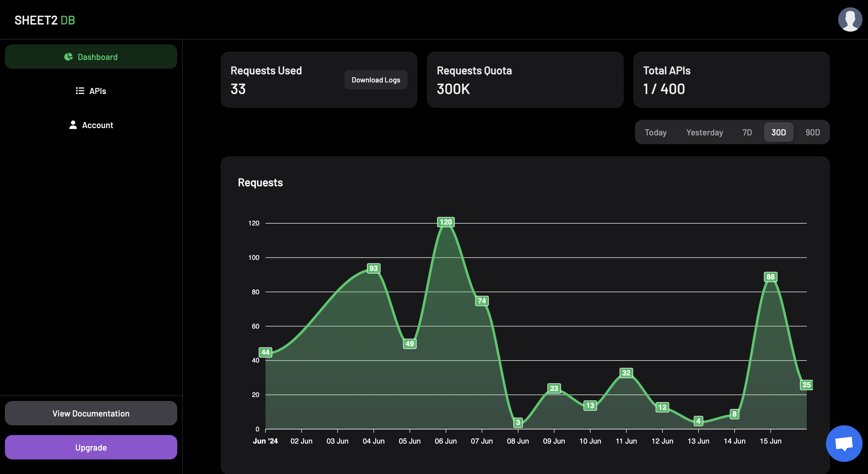This screenshot has height=474, width=868.
Task: Select the 7D time range
Action: click(747, 132)
